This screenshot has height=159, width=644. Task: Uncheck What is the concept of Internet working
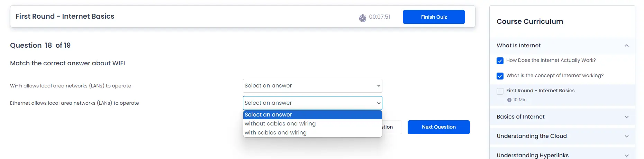coord(500,76)
